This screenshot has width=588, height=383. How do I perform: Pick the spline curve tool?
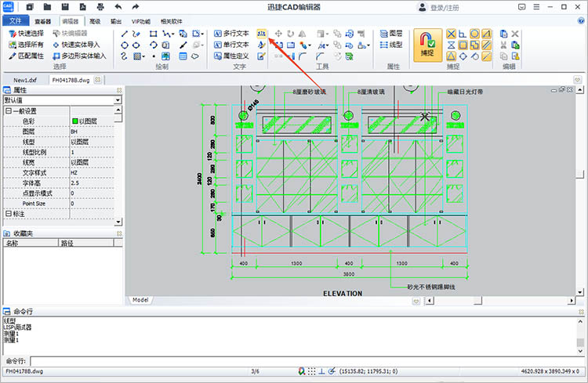pos(125,56)
